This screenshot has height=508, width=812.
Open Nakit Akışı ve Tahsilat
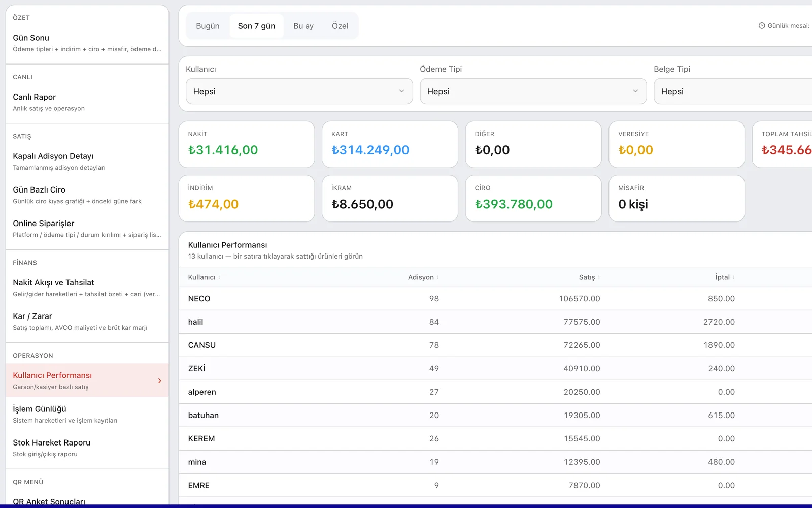[87, 288]
